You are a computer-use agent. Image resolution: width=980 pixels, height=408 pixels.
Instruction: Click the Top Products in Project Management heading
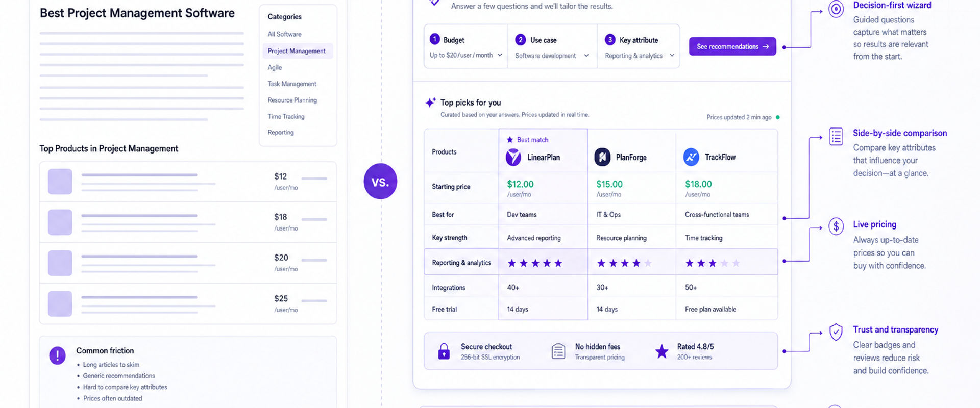tap(109, 148)
